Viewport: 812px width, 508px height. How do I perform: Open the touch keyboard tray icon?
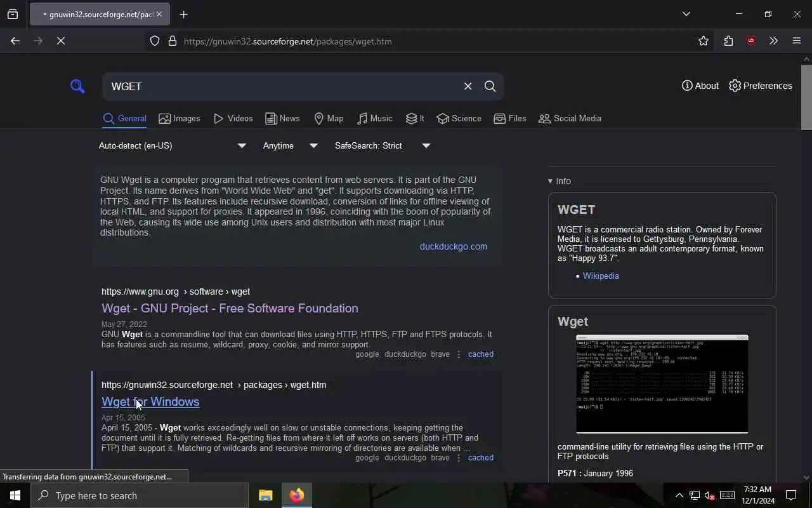coord(728,495)
